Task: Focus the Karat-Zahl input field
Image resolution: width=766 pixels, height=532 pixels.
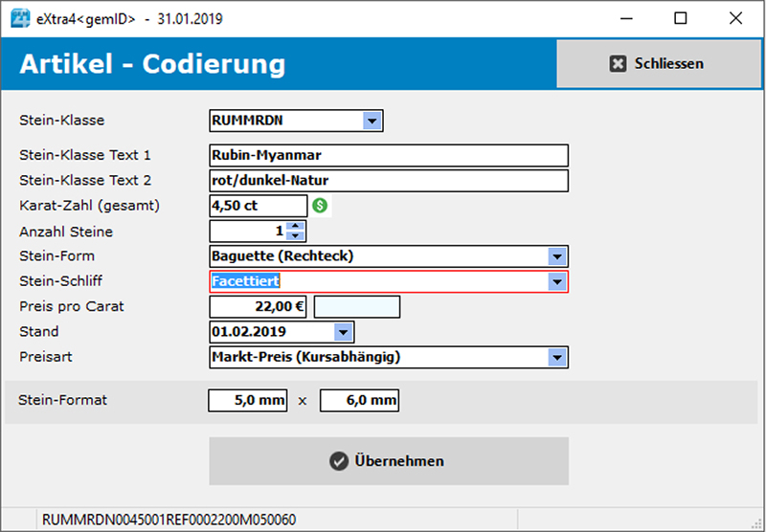Action: (258, 206)
